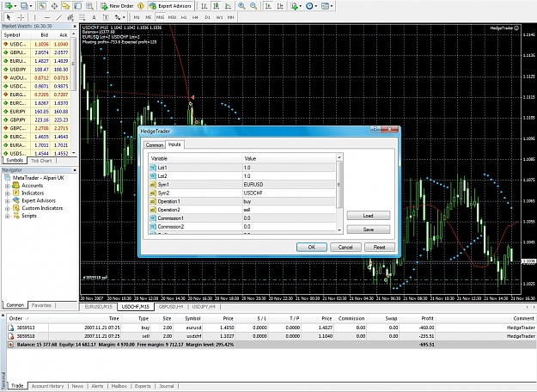
Task: Toggle chart shift icon
Action: click(280, 6)
